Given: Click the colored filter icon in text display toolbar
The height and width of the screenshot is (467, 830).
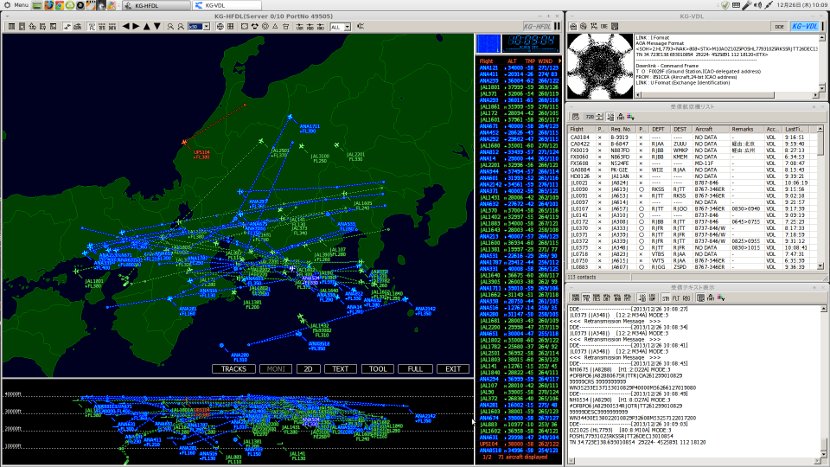Looking at the screenshot, I should (721, 298).
